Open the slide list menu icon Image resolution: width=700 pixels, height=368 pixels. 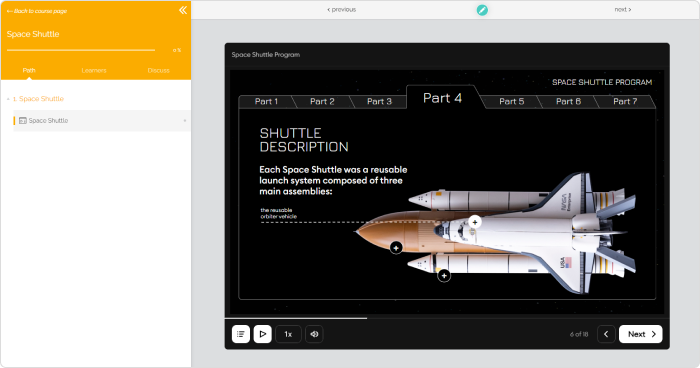[x=241, y=334]
